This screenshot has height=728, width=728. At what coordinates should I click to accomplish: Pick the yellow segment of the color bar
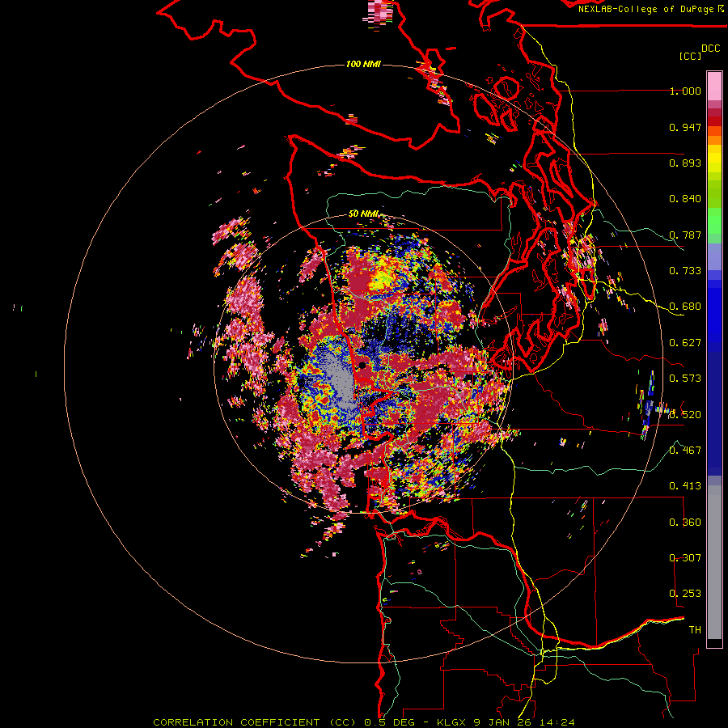(x=714, y=159)
